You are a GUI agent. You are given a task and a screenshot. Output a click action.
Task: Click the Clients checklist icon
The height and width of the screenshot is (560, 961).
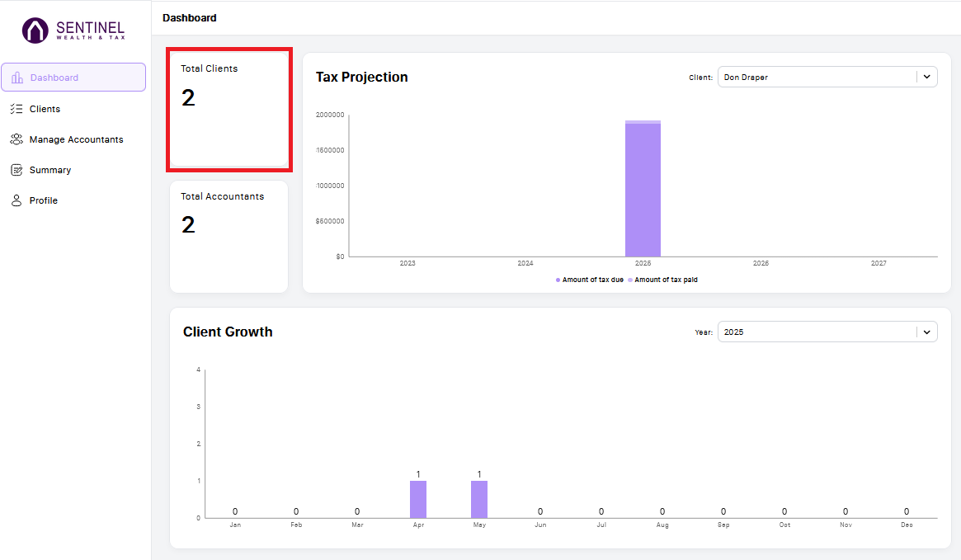(16, 109)
